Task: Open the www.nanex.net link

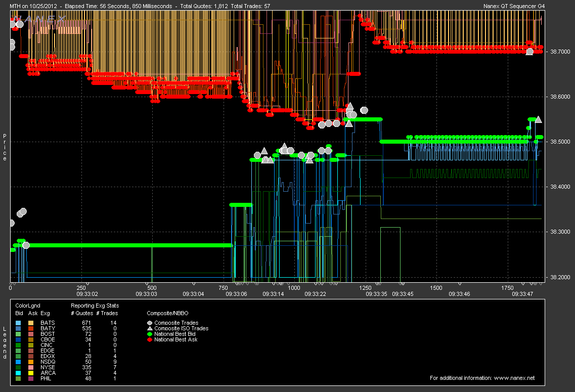Action: coord(514,378)
